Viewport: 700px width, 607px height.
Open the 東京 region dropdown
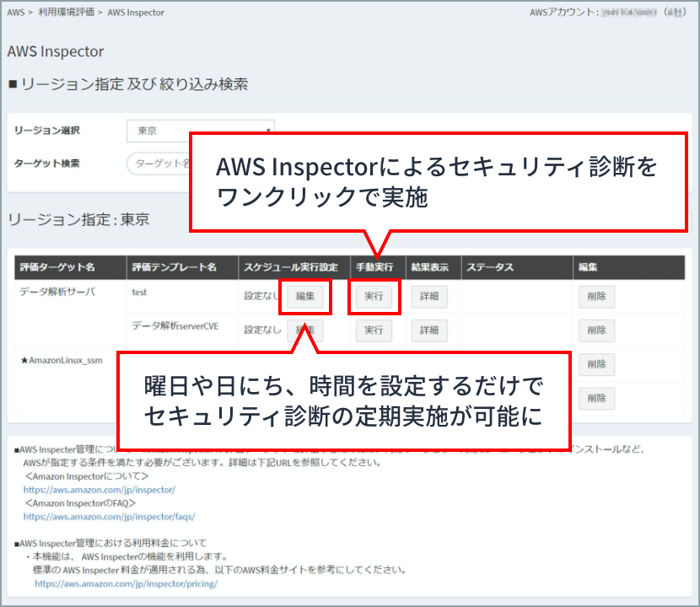pyautogui.click(x=200, y=132)
